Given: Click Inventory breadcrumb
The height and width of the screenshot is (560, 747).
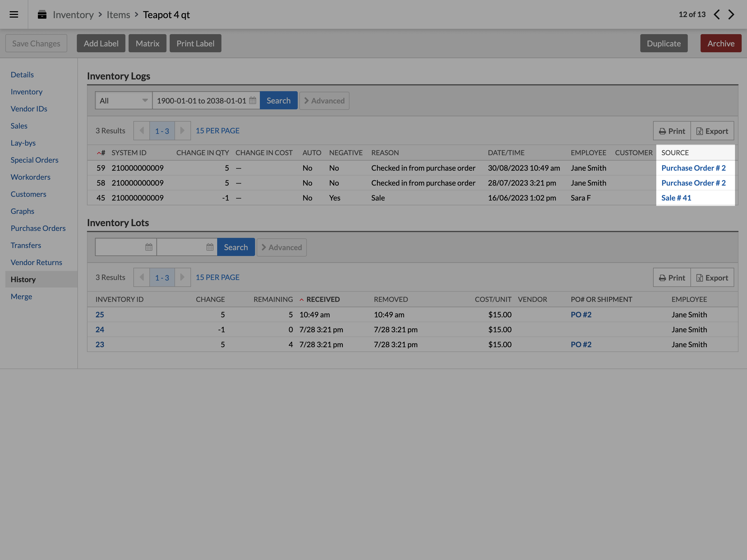Looking at the screenshot, I should tap(73, 14).
